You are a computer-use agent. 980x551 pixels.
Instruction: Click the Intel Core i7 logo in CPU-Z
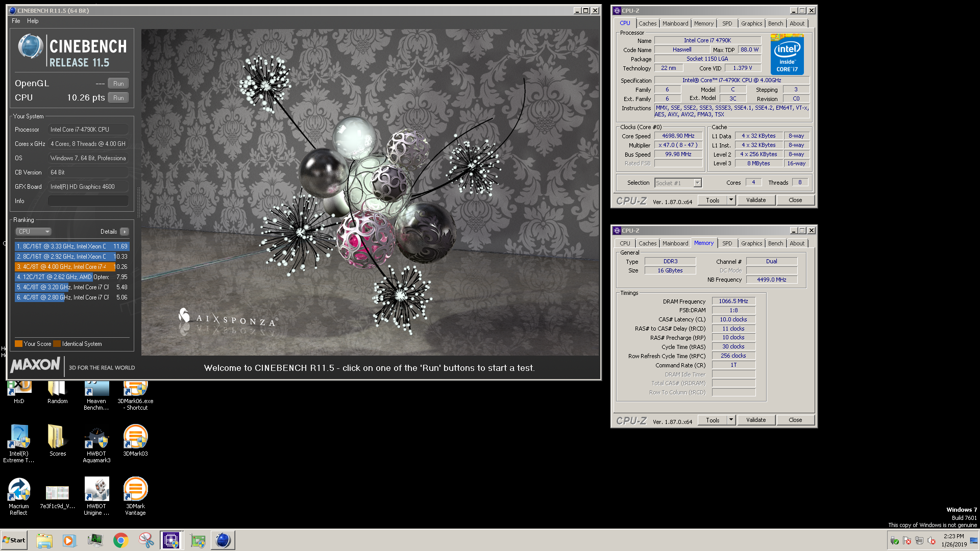point(787,54)
